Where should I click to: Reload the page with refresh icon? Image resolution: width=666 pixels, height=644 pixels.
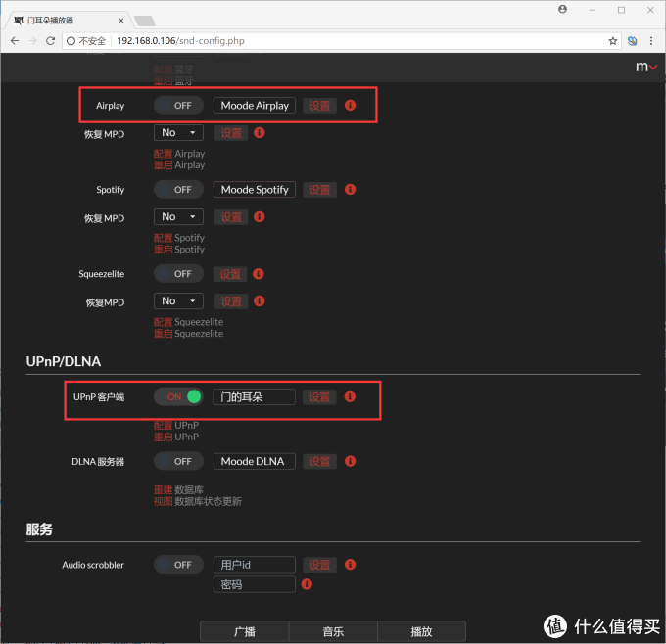pos(50,41)
